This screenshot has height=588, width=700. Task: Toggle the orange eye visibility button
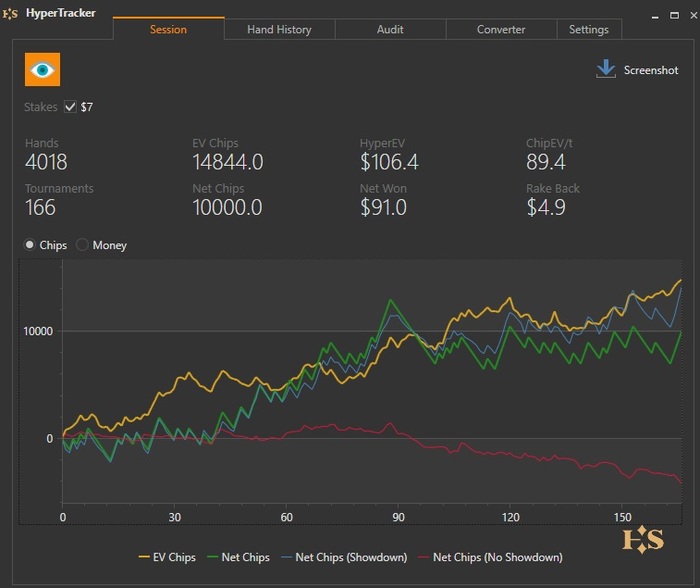42,70
